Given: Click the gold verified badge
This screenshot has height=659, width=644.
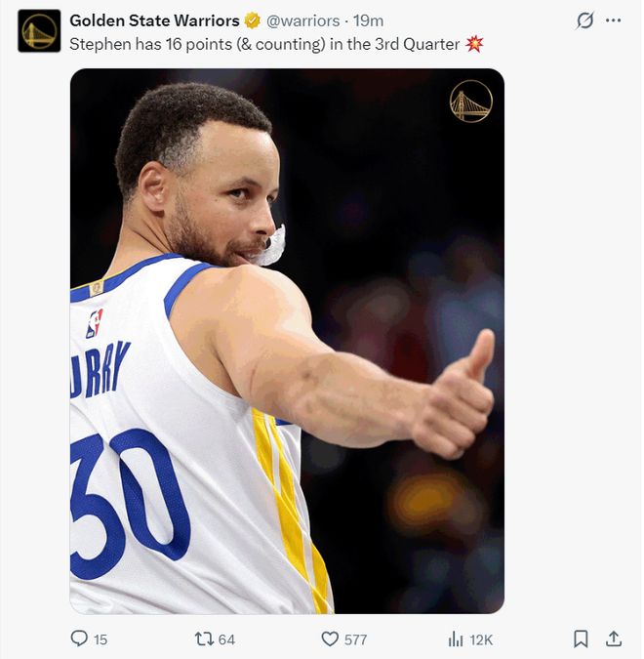Looking at the screenshot, I should pos(252,21).
